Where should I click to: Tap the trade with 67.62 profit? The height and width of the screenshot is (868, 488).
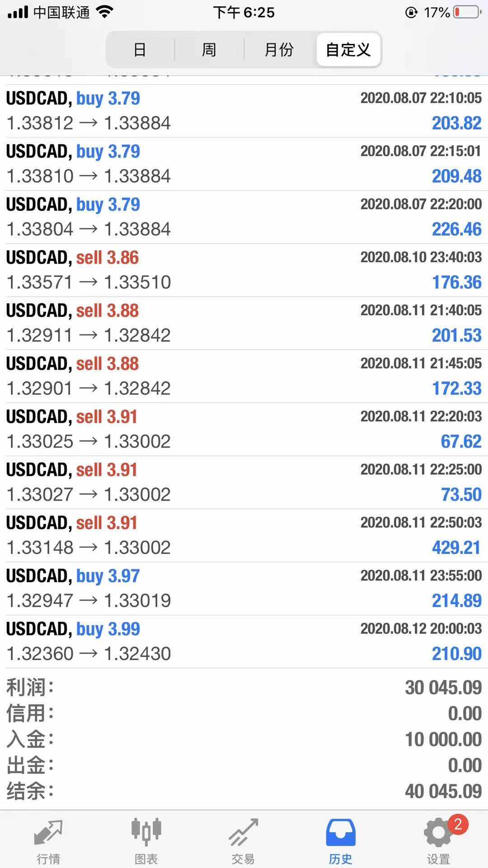(244, 429)
